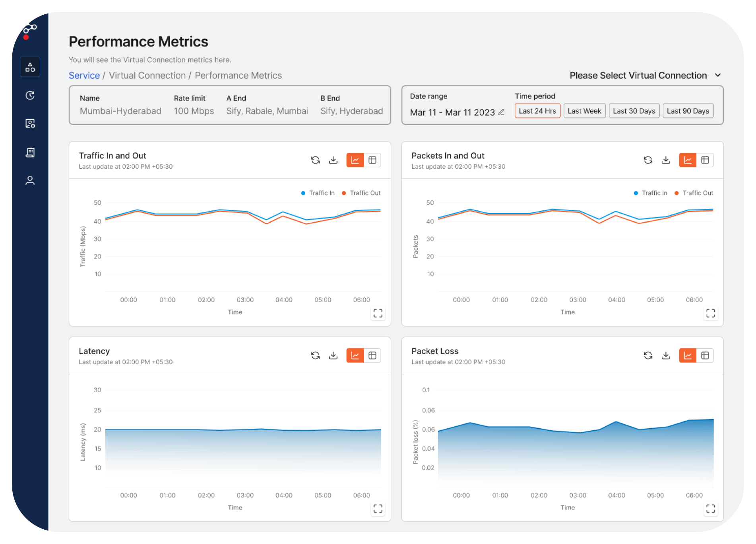Image resolution: width=756 pixels, height=544 pixels.
Task: Expand Traffic In and Out chart fullscreen
Action: 378,313
